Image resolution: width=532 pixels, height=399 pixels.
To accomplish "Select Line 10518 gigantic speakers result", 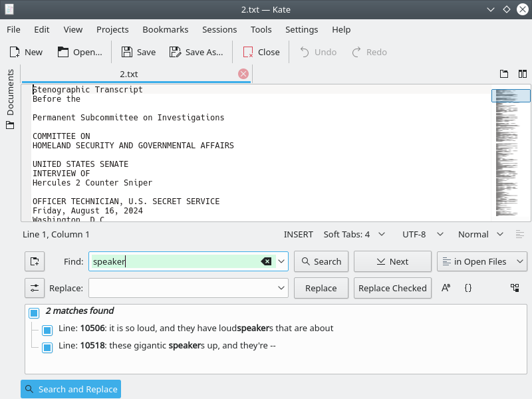I will click(x=167, y=346).
